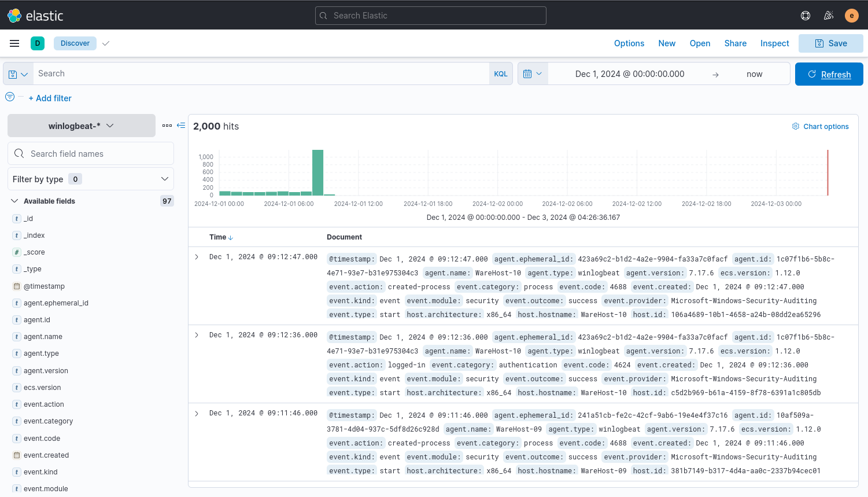Open the date quick menu calendar
The width and height of the screenshot is (868, 497).
(533, 74)
